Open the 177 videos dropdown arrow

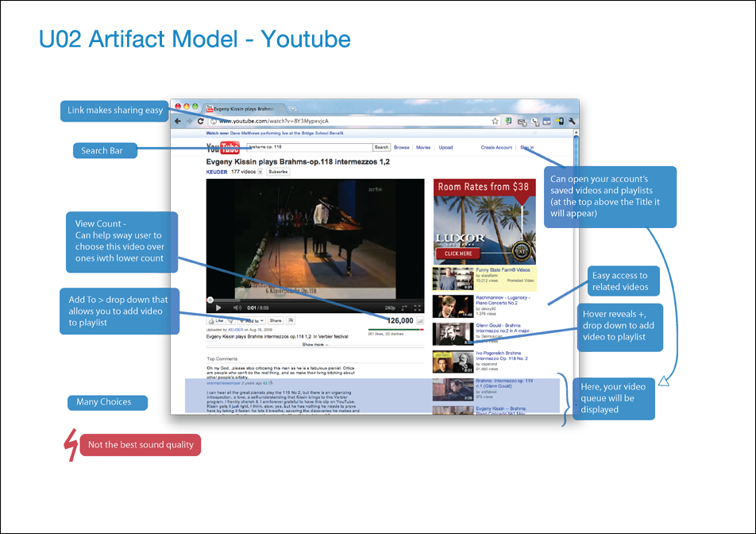click(x=260, y=172)
